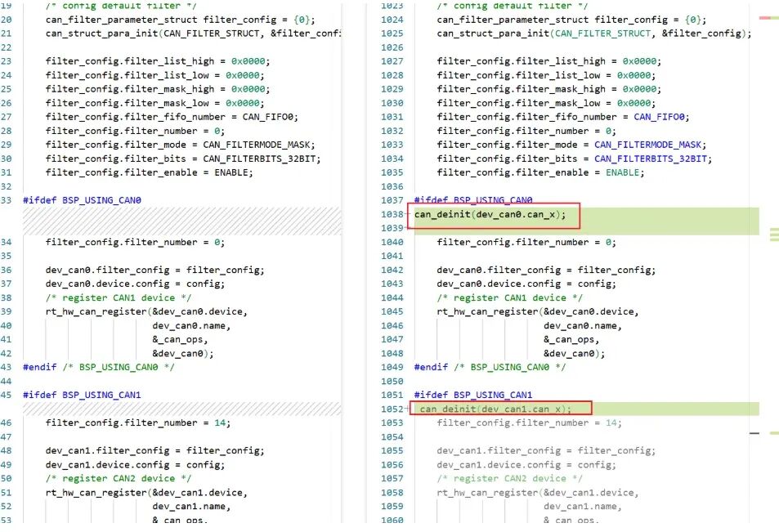Click filter_list_low on line 24
779x532 pixels.
tap(167, 75)
